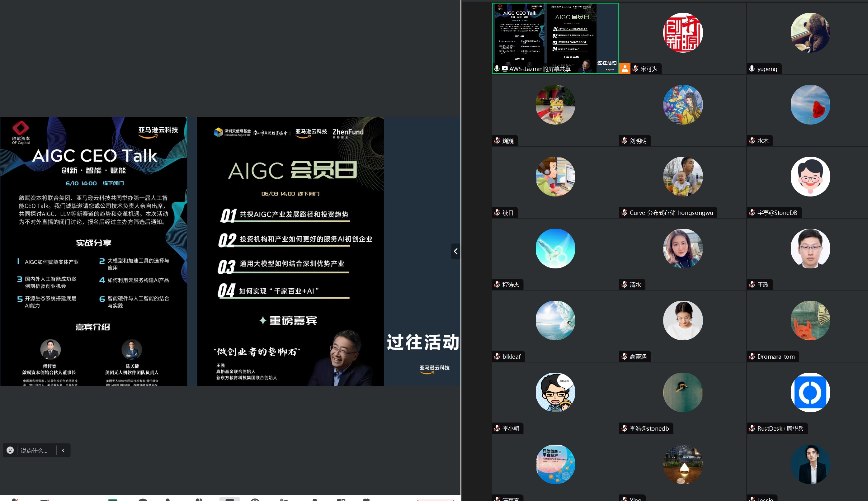Collapse the chat input bar with its chevron

point(63,450)
